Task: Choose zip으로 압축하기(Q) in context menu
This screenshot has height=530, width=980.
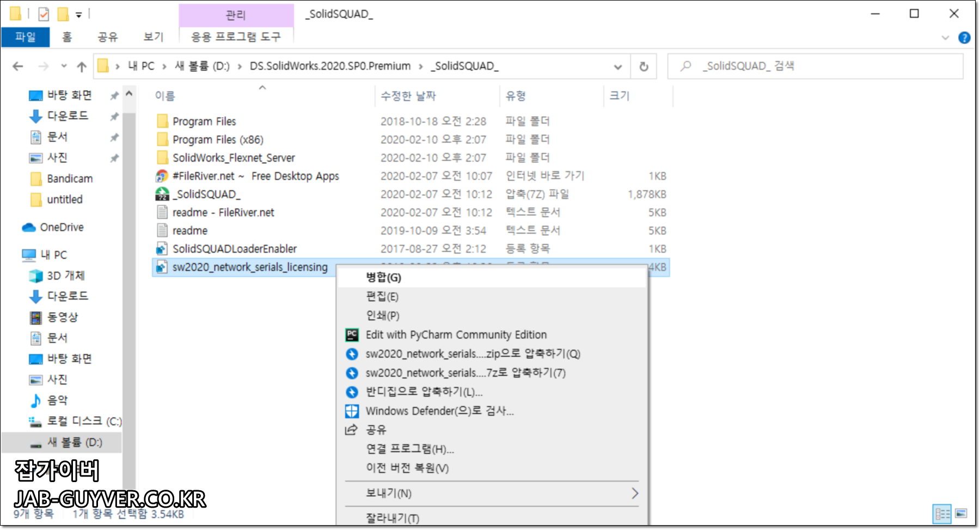Action: pyautogui.click(x=492, y=354)
